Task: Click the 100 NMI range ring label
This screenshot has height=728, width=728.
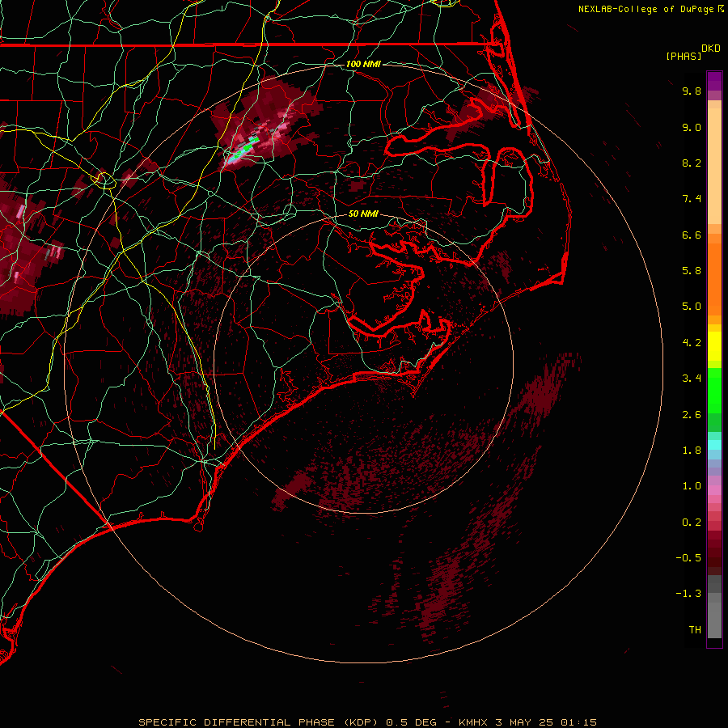Action: pos(363,64)
